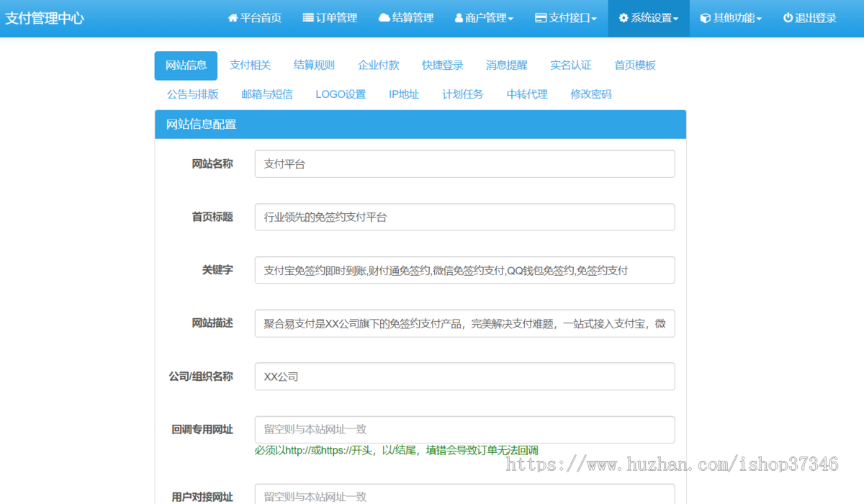Click the 关键字 label
The height and width of the screenshot is (504, 864).
[217, 270]
